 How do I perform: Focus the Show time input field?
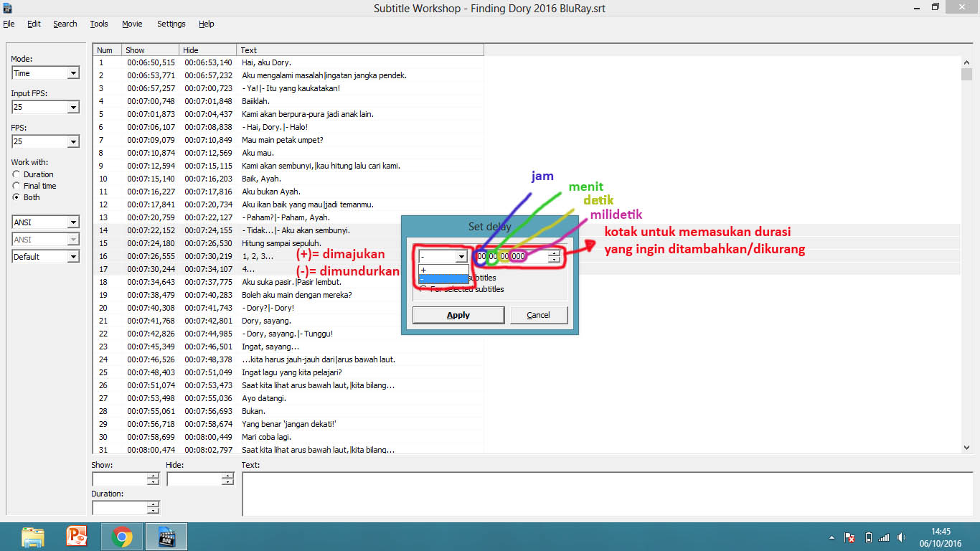coord(120,479)
